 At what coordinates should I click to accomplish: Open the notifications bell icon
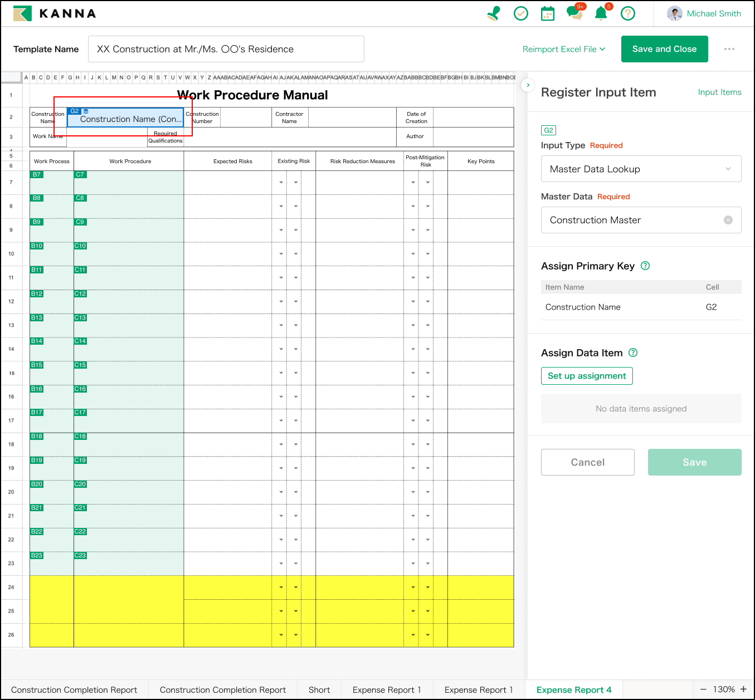tap(601, 13)
